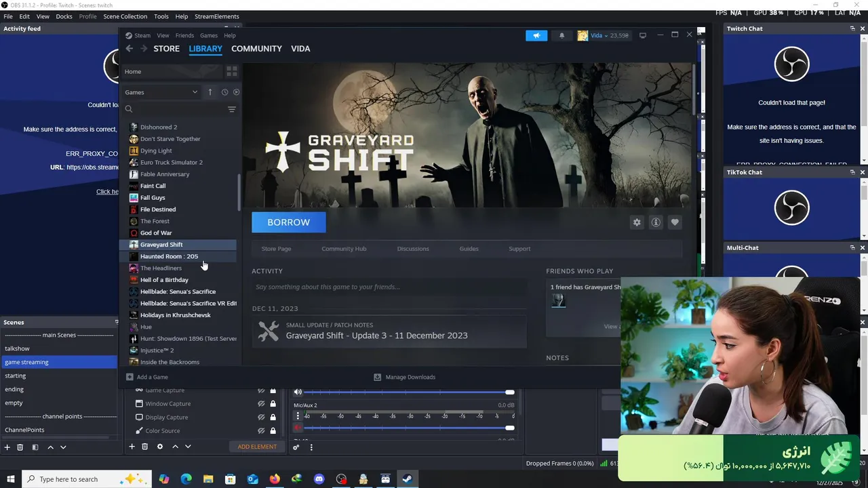The height and width of the screenshot is (488, 868).
Task: Add Graveyard Shift to favorites heart
Action: [x=675, y=222]
